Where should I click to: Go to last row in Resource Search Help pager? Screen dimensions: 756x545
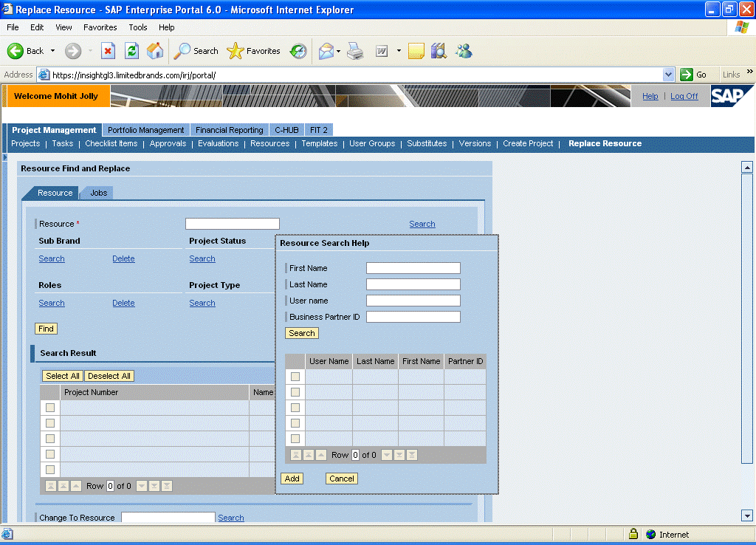tap(412, 455)
